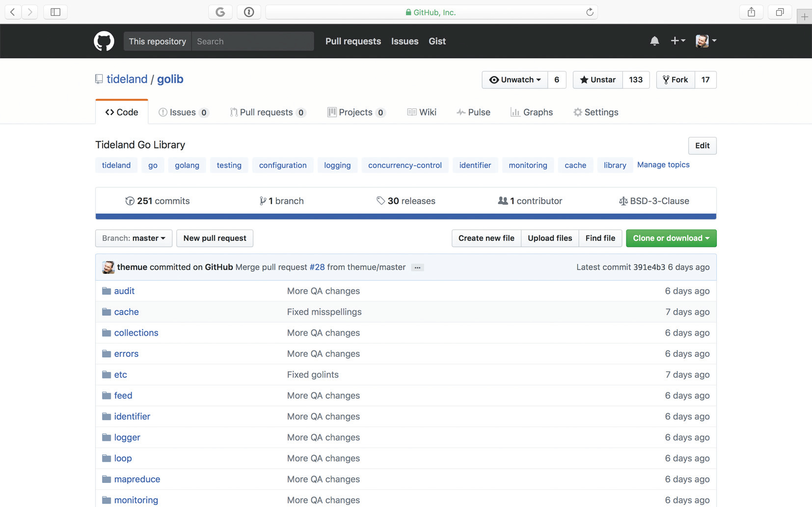Open the notifications bell
The image size is (812, 507).
[x=654, y=41]
